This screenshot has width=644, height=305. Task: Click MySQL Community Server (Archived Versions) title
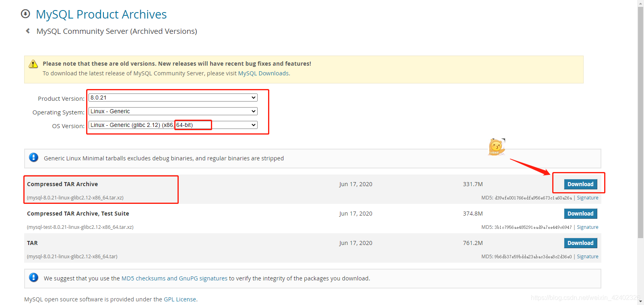click(x=117, y=31)
